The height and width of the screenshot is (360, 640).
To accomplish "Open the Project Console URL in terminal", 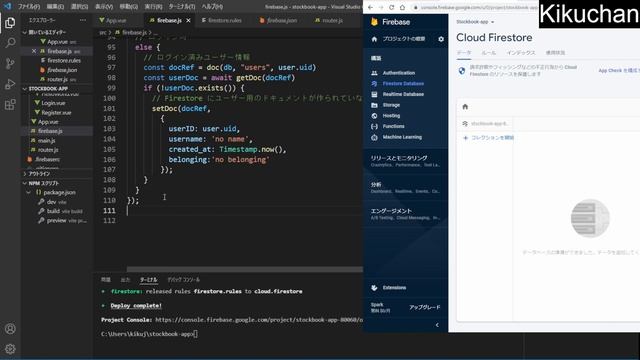I will (x=259, y=320).
